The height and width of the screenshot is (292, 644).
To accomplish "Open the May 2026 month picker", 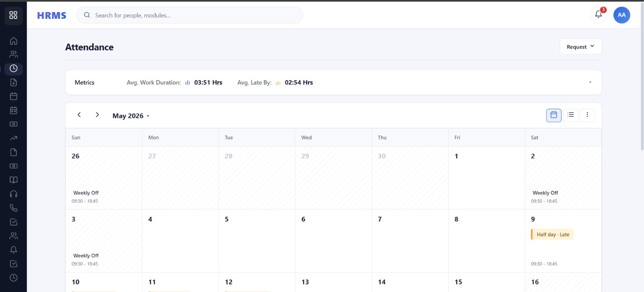I will pos(131,116).
